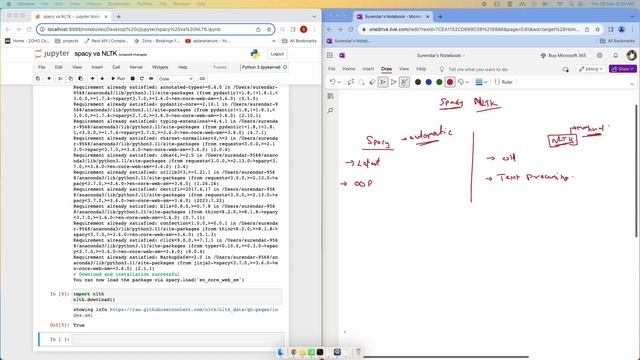This screenshot has height=360, width=640.
Task: Switch to the OneNote View tab
Action: [404, 69]
